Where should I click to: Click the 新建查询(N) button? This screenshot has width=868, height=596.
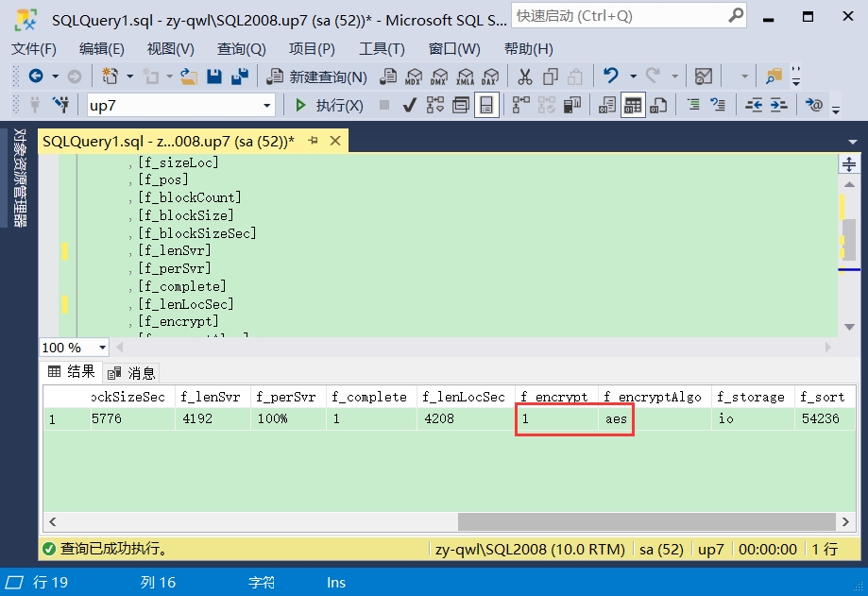316,77
